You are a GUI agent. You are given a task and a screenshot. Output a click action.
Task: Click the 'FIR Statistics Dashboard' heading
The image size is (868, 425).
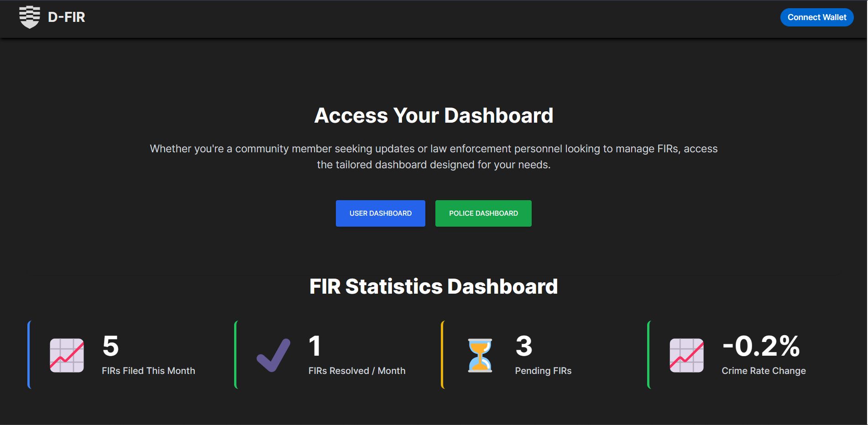click(434, 287)
